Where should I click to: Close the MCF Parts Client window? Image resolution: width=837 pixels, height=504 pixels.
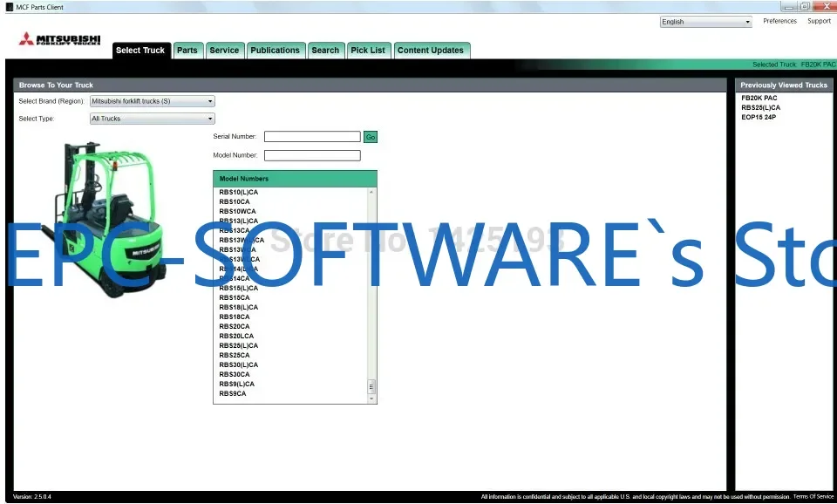pos(826,6)
